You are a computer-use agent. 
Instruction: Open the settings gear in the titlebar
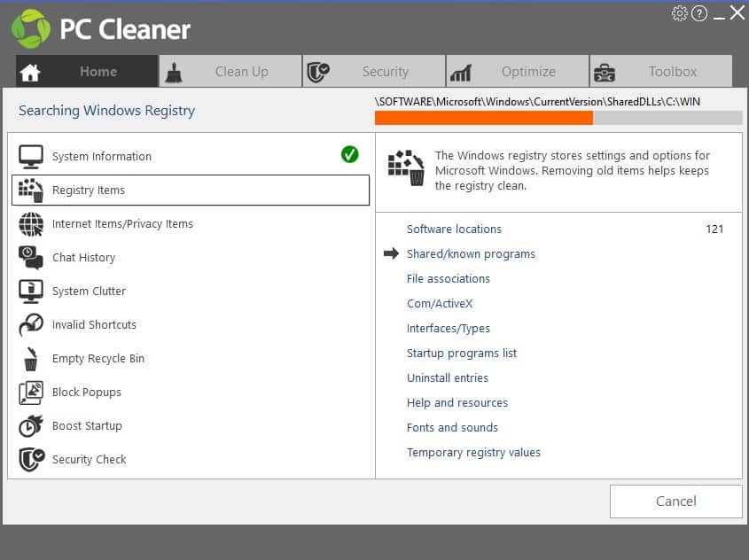pos(680,13)
